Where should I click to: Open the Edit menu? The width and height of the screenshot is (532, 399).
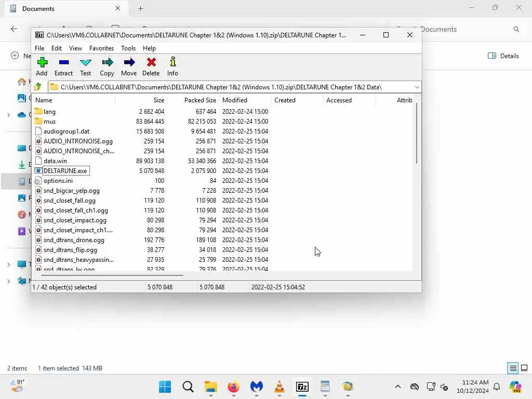(56, 48)
